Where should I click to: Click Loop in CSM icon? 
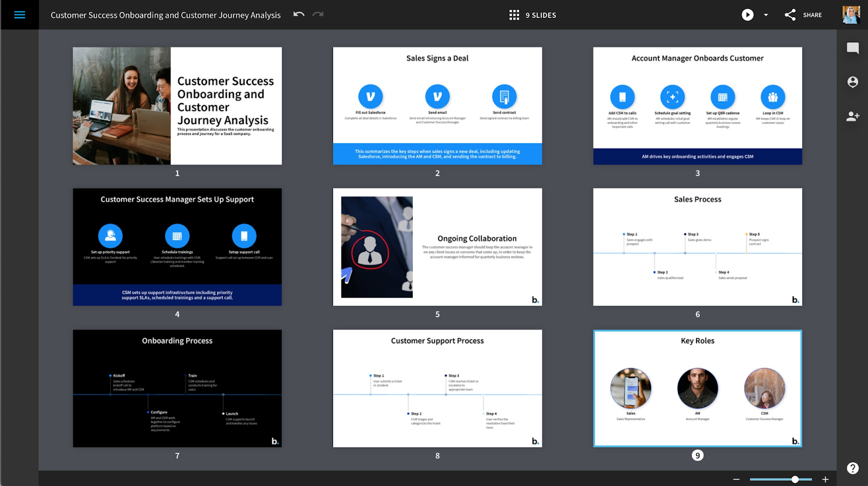pyautogui.click(x=773, y=97)
